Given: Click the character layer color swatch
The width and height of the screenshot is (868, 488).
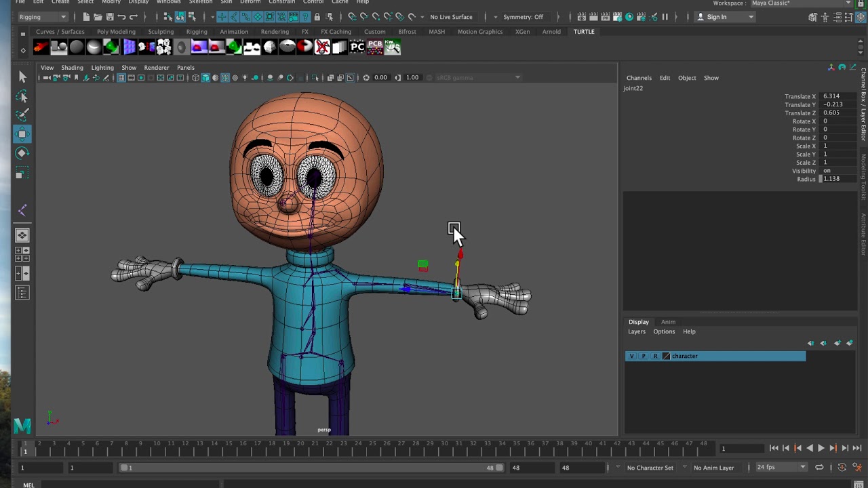Looking at the screenshot, I should pos(666,356).
